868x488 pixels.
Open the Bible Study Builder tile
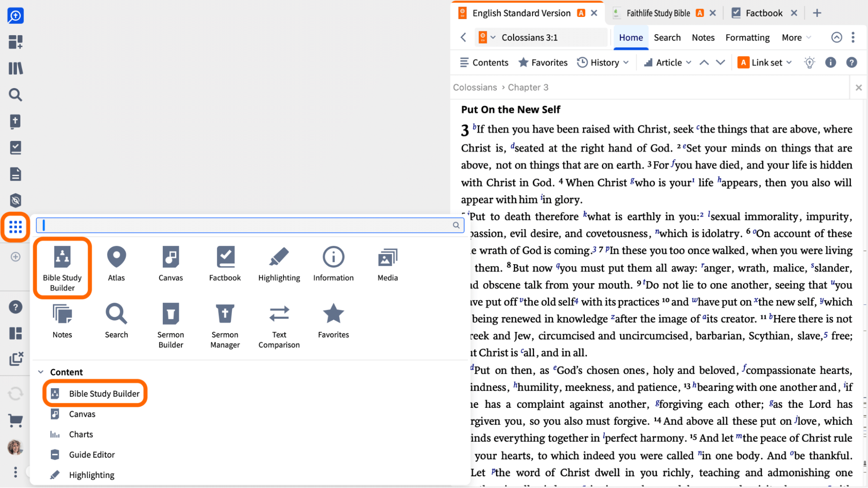(63, 268)
